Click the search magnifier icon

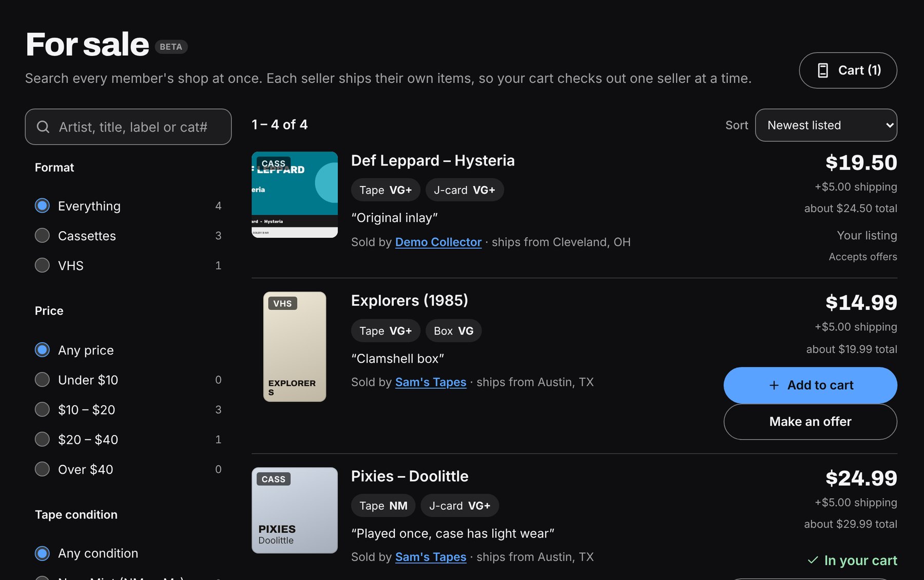pyautogui.click(x=43, y=127)
